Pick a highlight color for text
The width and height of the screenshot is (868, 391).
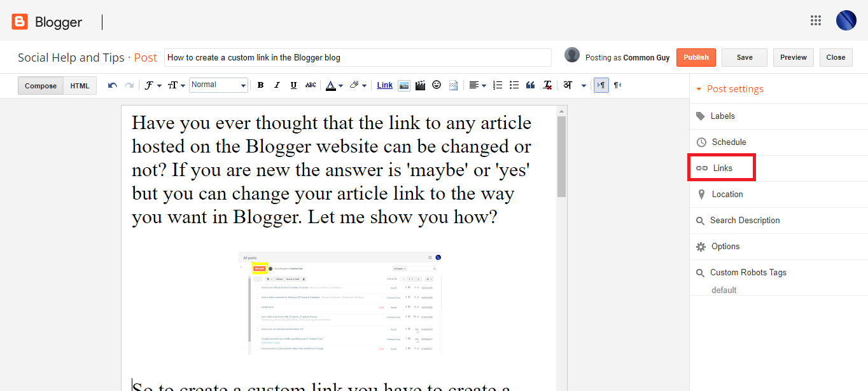pyautogui.click(x=355, y=85)
